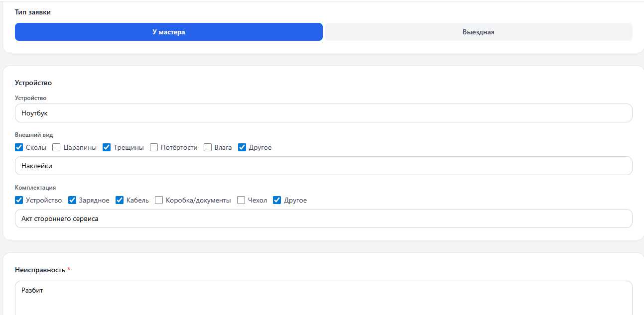
Task: Click the "Акт стороннего сервиса" field
Action: click(324, 218)
